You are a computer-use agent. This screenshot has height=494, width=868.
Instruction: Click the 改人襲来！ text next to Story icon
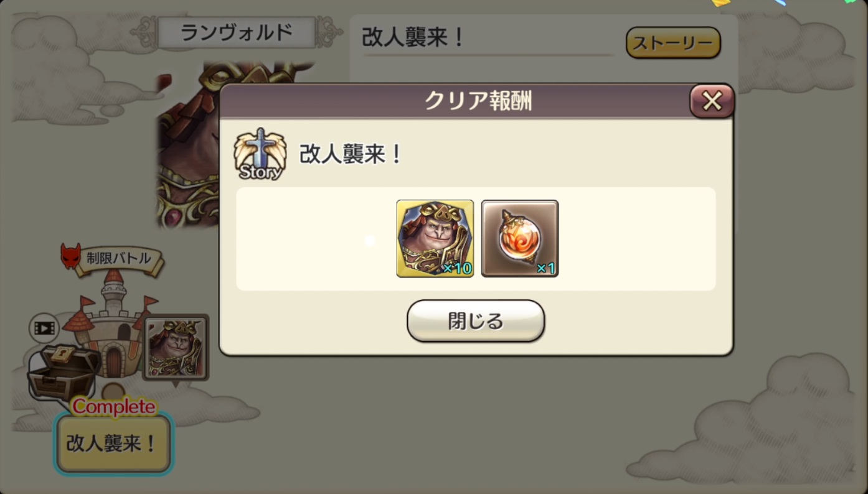point(351,154)
